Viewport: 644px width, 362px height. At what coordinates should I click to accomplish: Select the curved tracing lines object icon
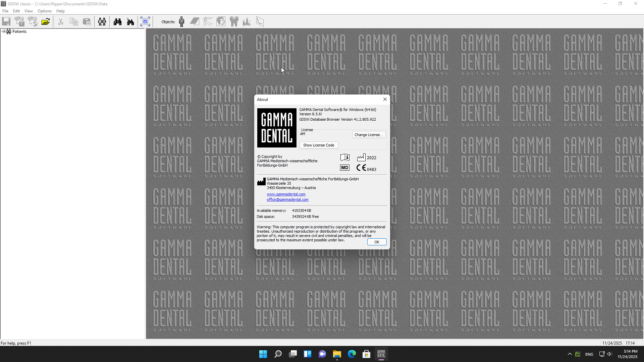pyautogui.click(x=208, y=22)
